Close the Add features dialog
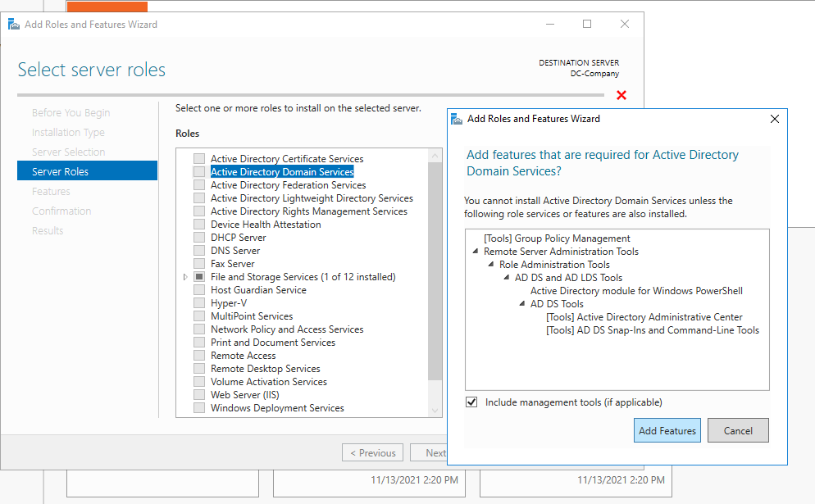The height and width of the screenshot is (504, 815). coord(774,119)
